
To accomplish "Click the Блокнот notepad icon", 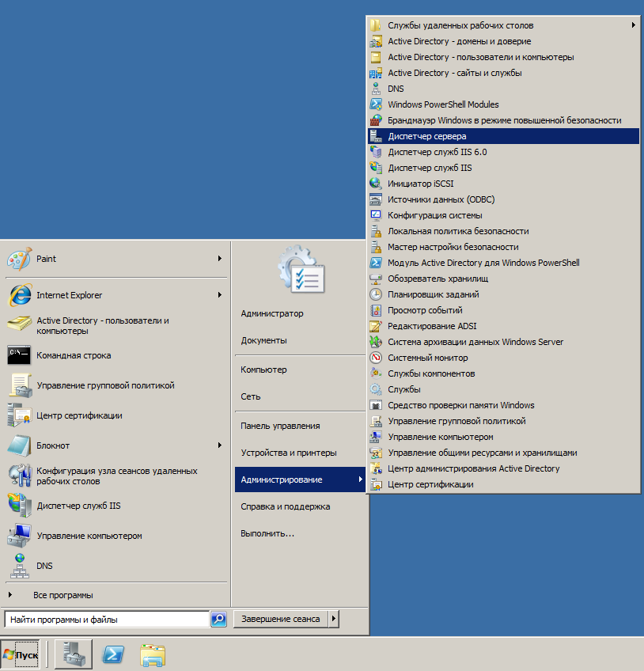I will pos(19,445).
